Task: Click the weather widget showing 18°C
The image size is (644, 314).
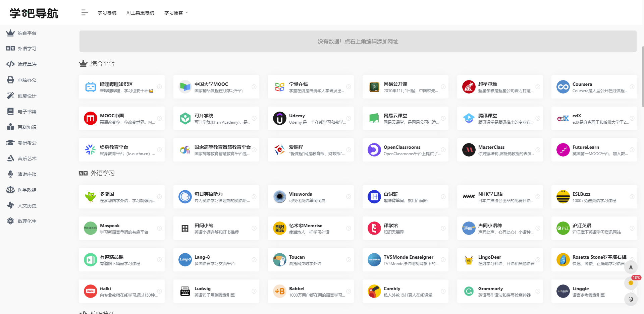Action: click(x=631, y=283)
